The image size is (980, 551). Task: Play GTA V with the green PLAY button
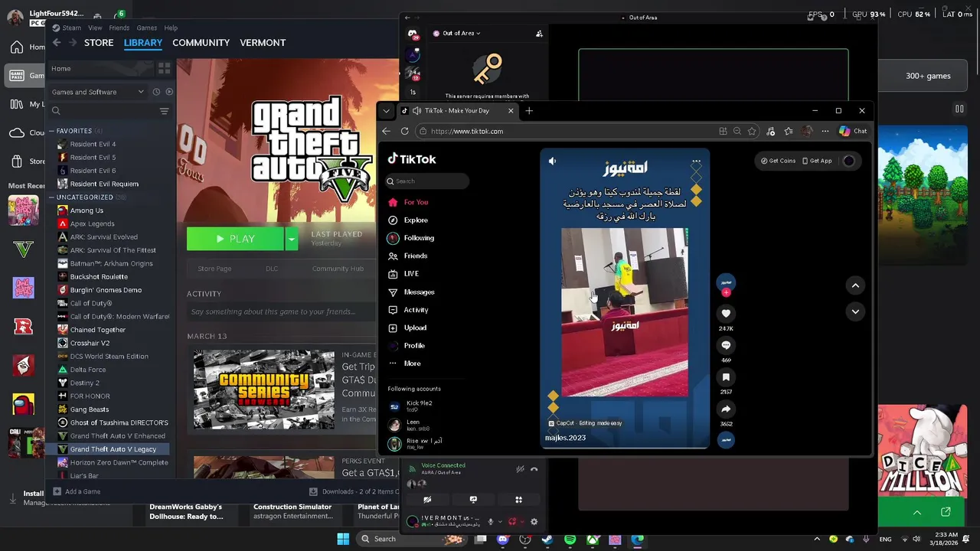(x=235, y=239)
